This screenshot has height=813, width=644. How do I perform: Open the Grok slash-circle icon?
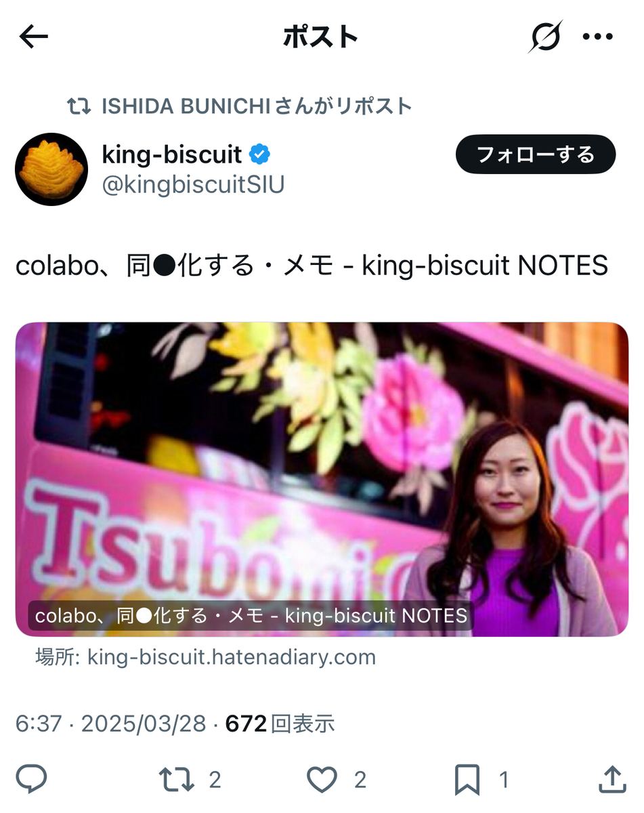pyautogui.click(x=545, y=37)
